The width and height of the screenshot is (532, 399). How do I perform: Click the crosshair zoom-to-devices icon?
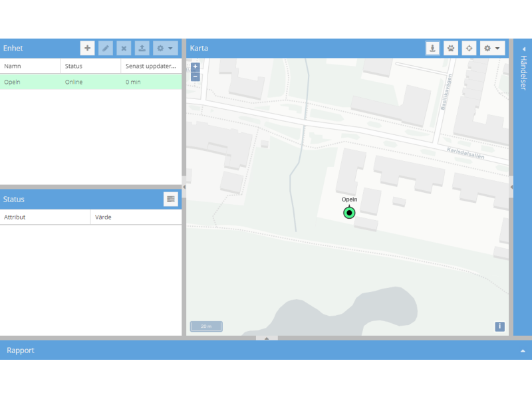(469, 48)
